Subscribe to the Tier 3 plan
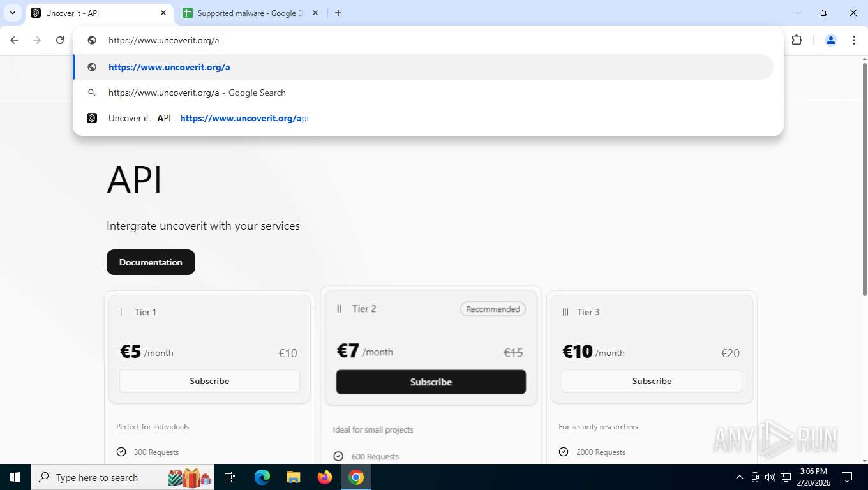Screen dimensions: 868x490 point(652,381)
